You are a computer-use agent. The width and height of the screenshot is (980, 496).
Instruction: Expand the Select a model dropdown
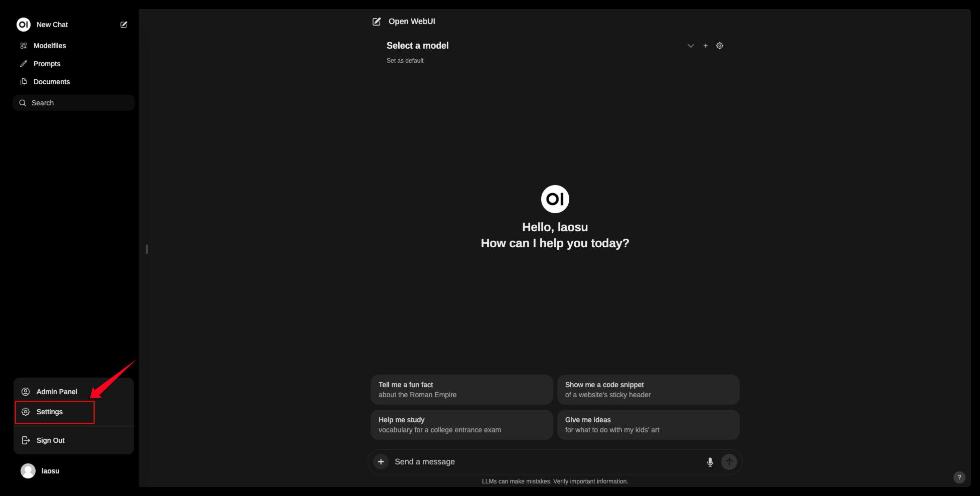[417, 46]
